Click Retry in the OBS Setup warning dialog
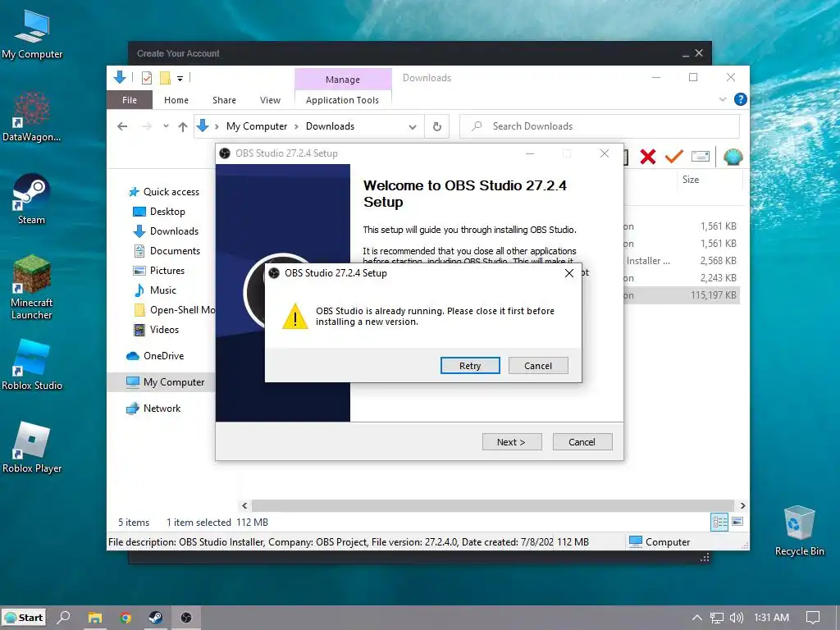Screen dimensions: 840x630 click(470, 365)
